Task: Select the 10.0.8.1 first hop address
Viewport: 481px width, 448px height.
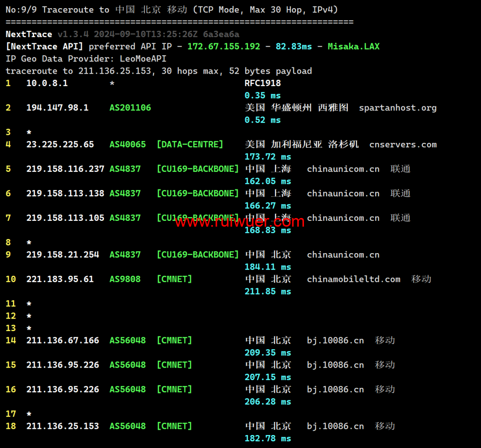Action: (47, 83)
